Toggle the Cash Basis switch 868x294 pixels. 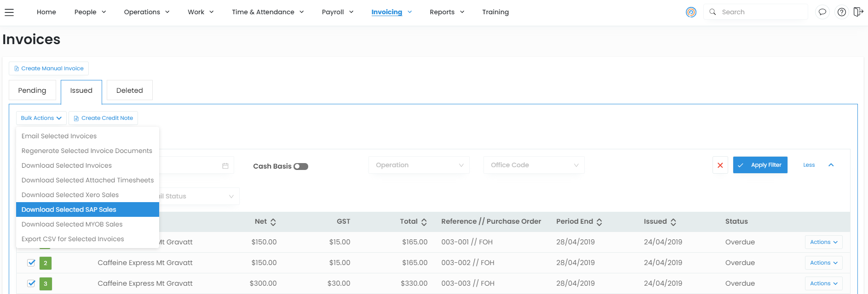pyautogui.click(x=301, y=166)
